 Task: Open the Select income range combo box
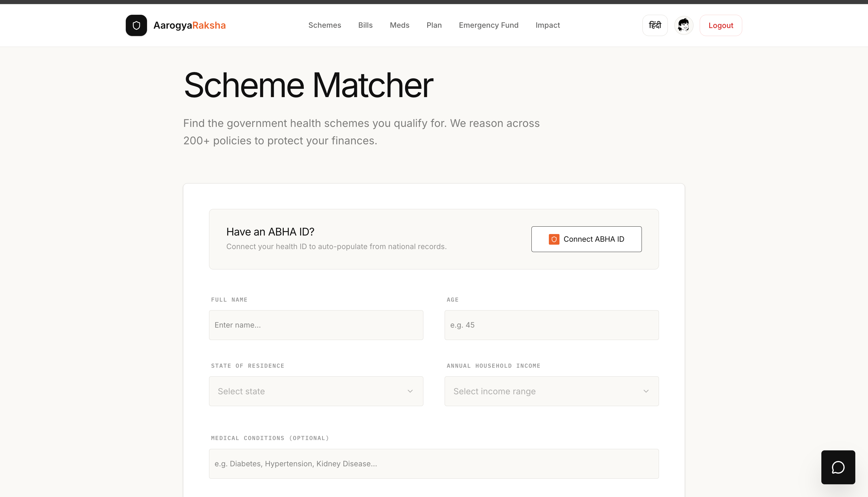[x=543, y=391]
